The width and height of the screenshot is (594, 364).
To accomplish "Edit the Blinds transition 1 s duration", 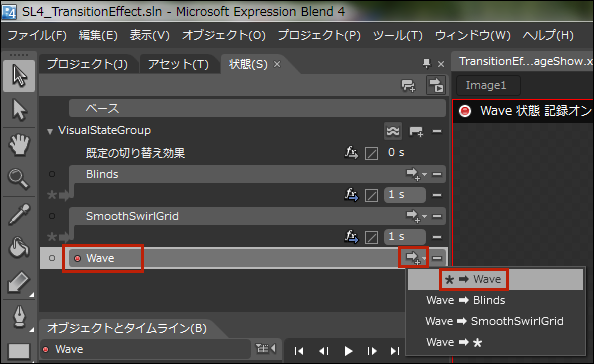I will click(x=405, y=195).
